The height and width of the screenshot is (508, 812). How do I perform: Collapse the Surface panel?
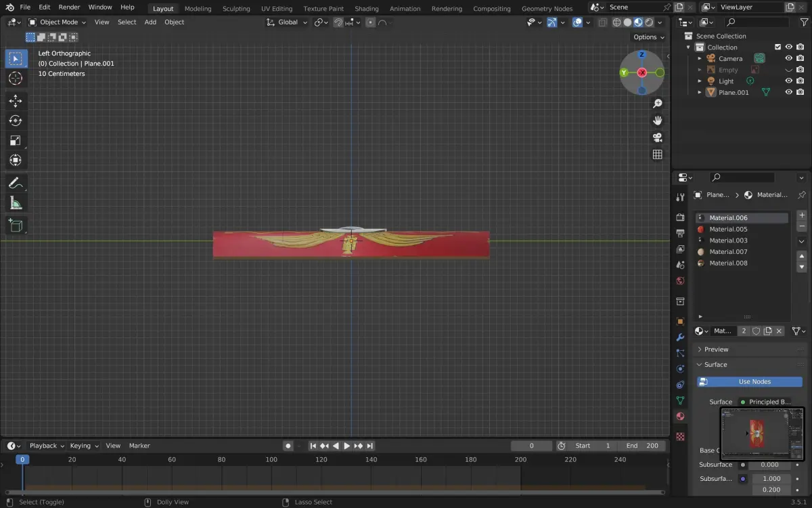point(715,365)
